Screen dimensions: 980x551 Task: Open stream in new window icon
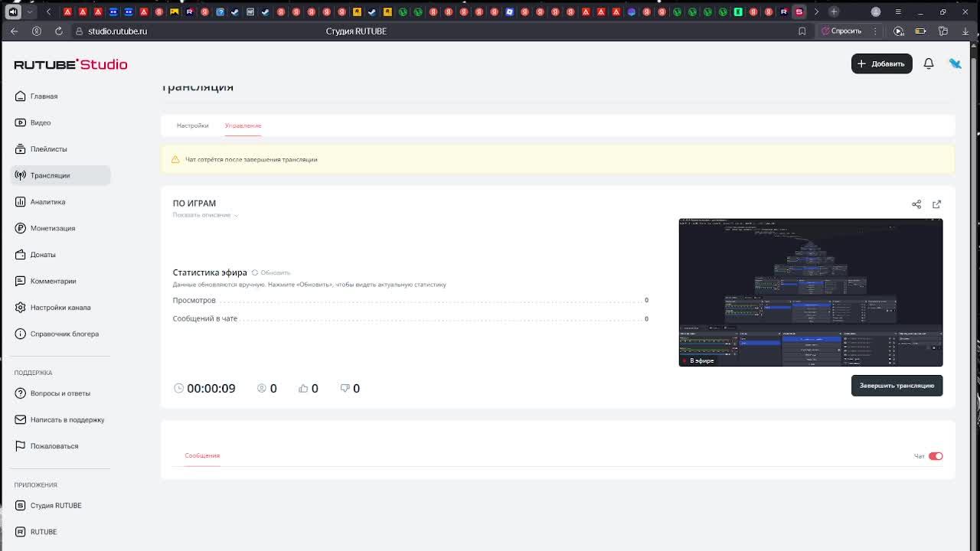tap(936, 204)
